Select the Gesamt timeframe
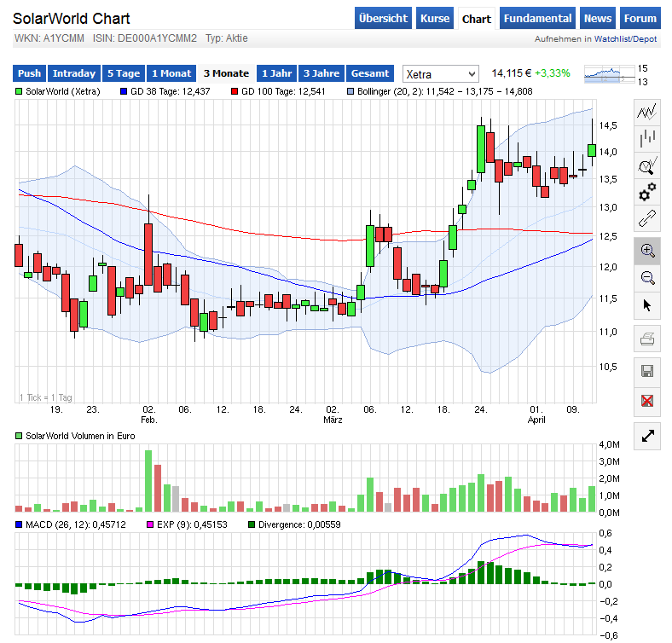 click(x=370, y=73)
